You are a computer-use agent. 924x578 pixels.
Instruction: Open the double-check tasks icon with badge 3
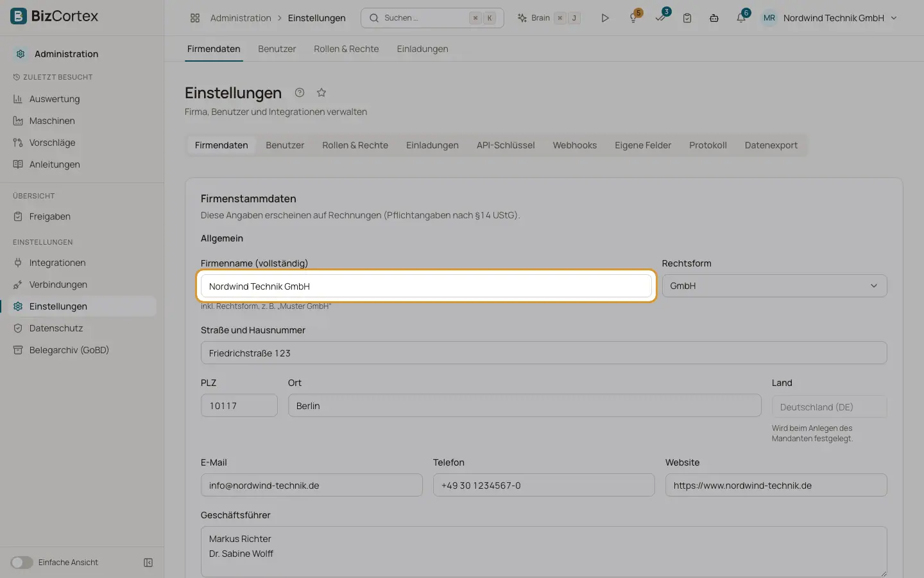point(660,18)
